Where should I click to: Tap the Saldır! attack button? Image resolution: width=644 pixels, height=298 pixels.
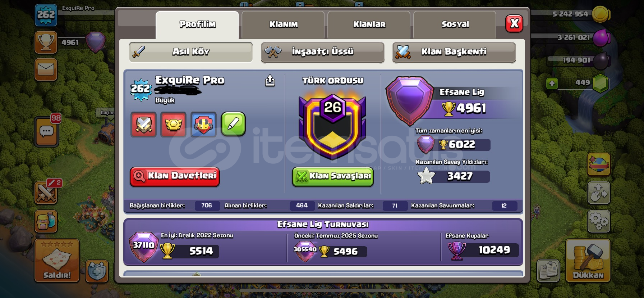pyautogui.click(x=57, y=260)
